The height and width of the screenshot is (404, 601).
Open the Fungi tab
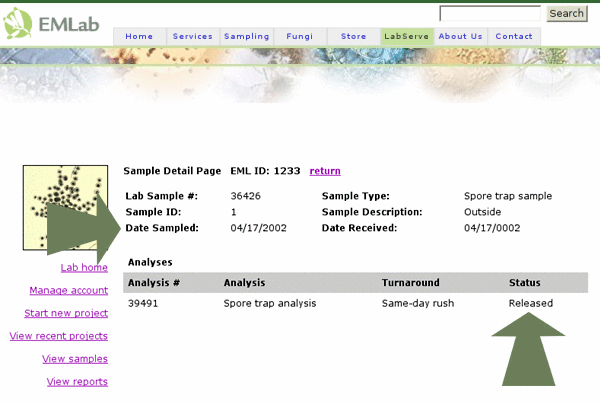coord(300,36)
